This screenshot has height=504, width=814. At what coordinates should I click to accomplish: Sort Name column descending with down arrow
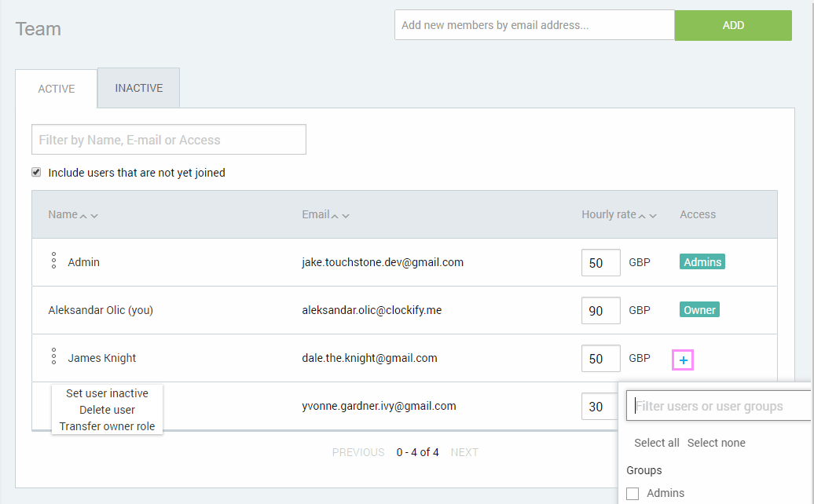coord(94,216)
